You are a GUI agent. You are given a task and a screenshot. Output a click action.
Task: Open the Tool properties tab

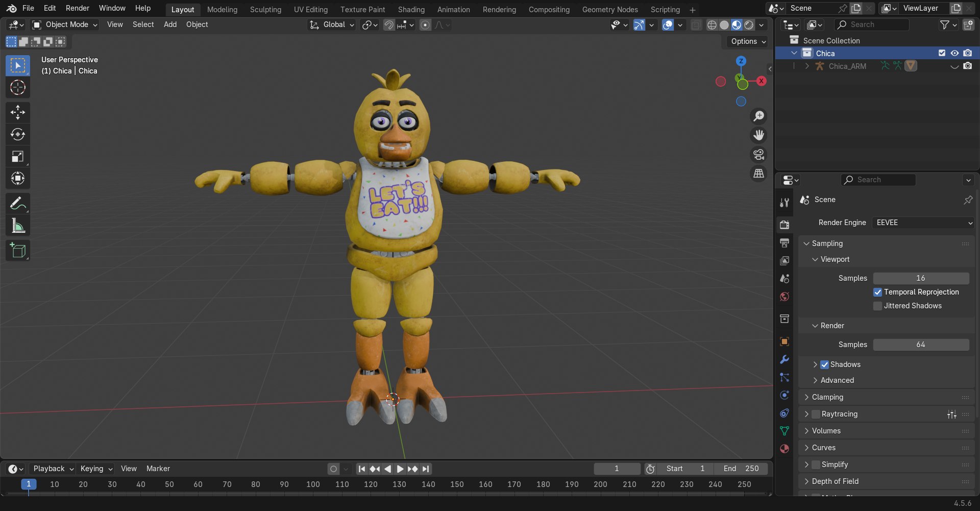coord(785,203)
